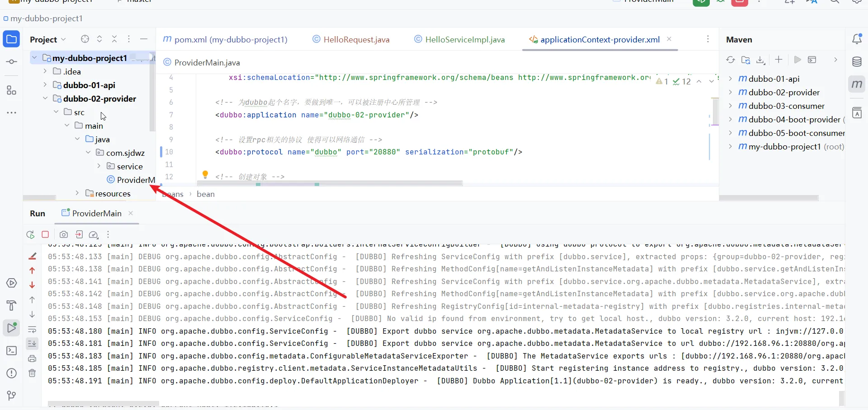This screenshot has height=410, width=868.
Task: Expand the .idea folder
Action: click(45, 71)
